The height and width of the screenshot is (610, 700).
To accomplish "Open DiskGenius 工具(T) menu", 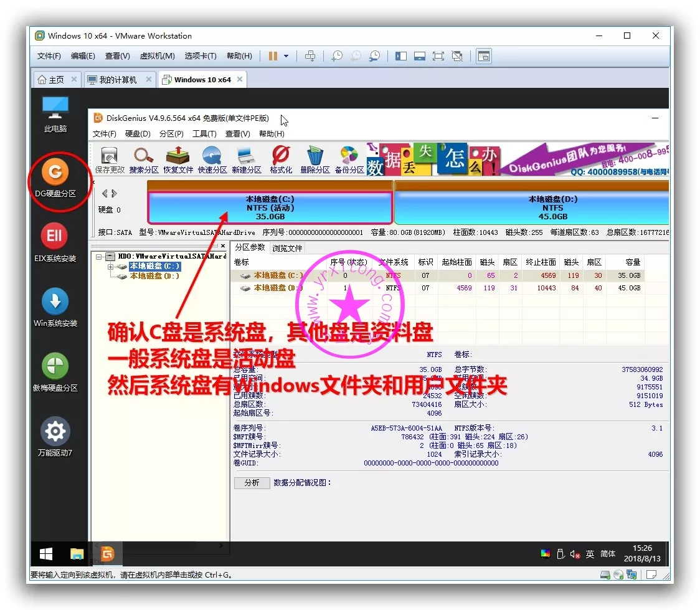I will click(204, 134).
